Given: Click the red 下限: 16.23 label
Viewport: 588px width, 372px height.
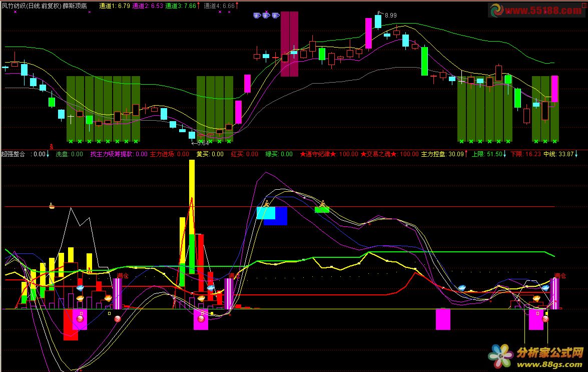Looking at the screenshot, I should pos(526,154).
